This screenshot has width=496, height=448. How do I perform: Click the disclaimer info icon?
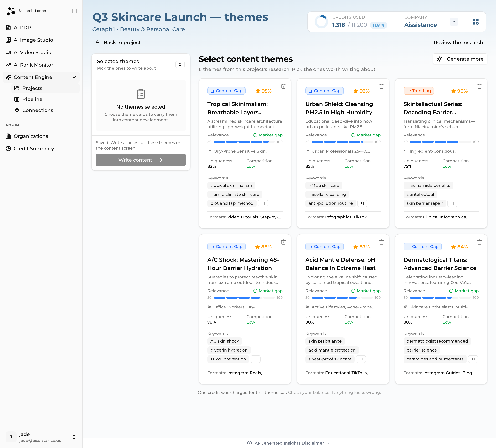[250, 443]
